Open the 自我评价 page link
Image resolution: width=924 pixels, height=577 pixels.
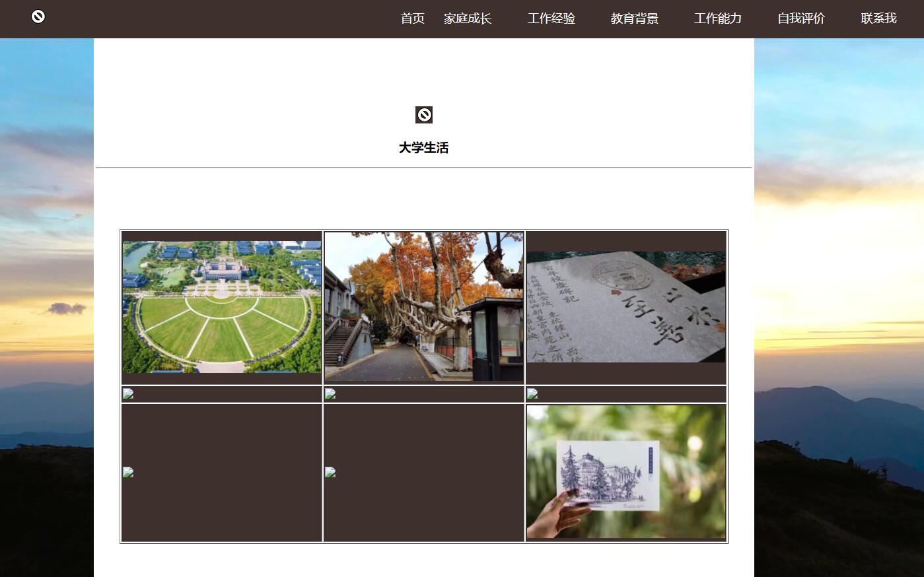coord(800,18)
